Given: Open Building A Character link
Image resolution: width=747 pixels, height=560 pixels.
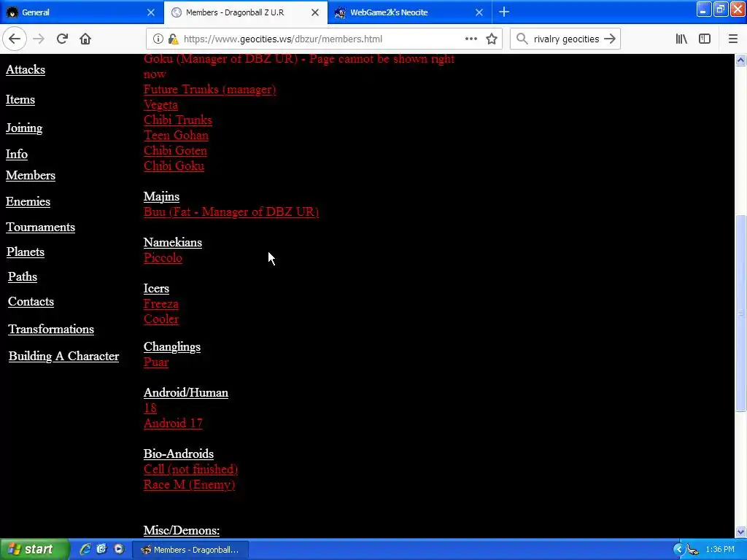Looking at the screenshot, I should point(64,357).
